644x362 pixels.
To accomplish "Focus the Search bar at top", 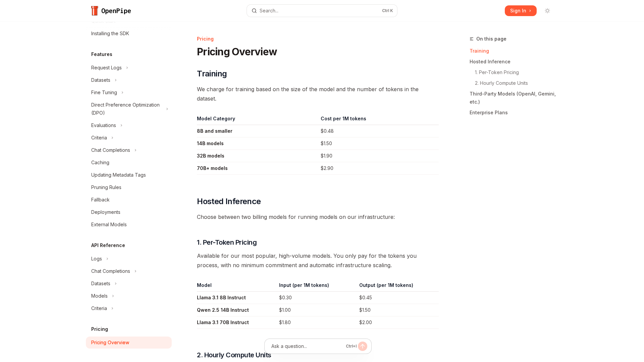I will coord(319,11).
